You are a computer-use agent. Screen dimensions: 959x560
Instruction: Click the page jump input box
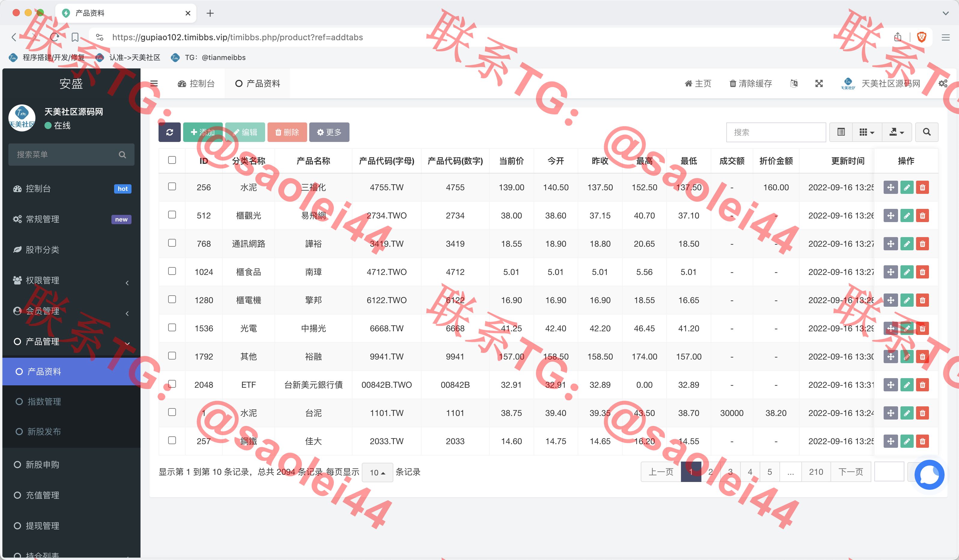click(x=889, y=472)
